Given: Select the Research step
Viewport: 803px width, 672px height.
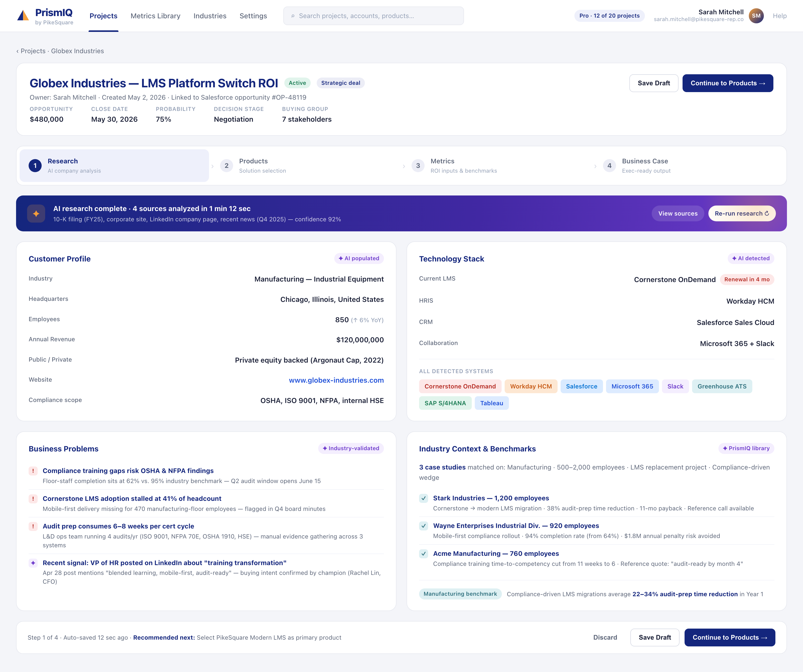Looking at the screenshot, I should click(x=114, y=166).
